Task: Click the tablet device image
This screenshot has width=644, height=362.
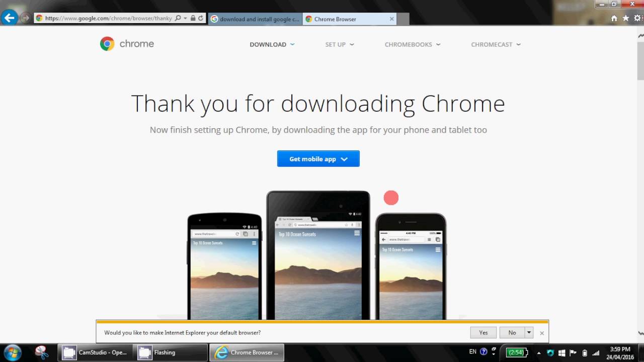Action: 318,255
